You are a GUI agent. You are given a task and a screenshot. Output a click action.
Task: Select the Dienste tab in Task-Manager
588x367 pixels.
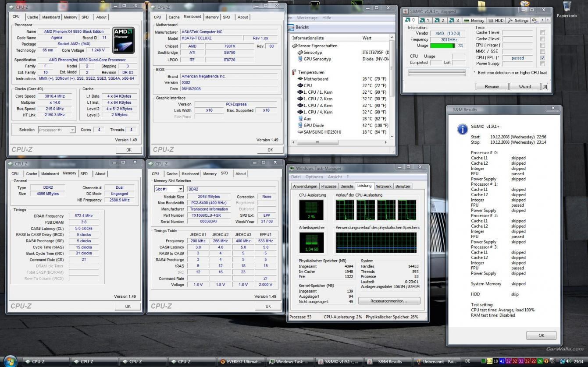tap(346, 186)
